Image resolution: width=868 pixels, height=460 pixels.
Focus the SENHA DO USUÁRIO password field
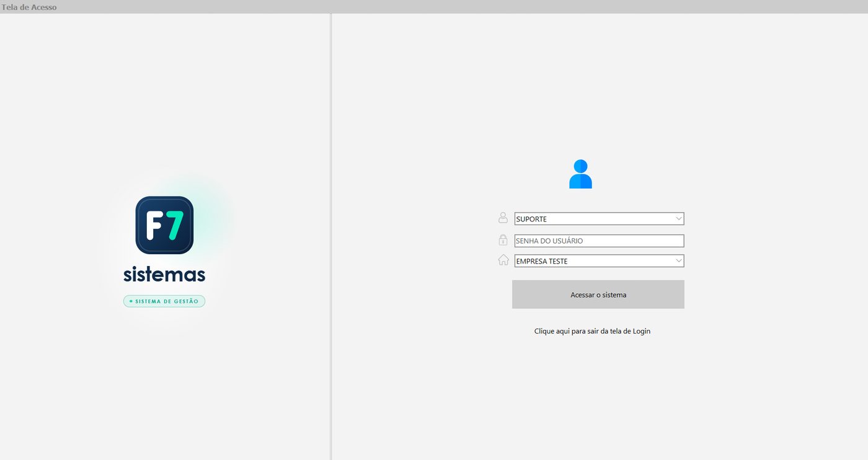[599, 241]
